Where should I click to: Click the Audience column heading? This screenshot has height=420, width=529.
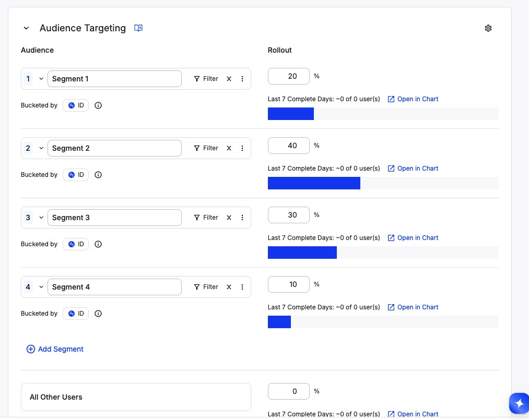37,50
